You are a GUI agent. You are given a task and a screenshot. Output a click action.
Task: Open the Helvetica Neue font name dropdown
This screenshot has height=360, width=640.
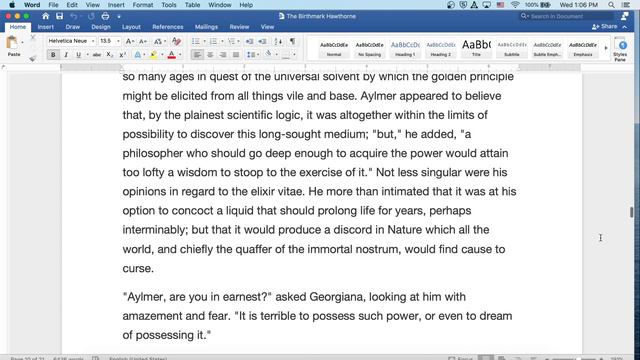[x=93, y=41]
